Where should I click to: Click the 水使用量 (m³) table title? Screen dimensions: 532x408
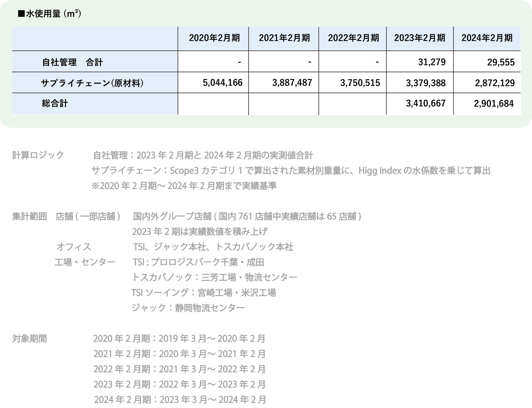pyautogui.click(x=50, y=14)
